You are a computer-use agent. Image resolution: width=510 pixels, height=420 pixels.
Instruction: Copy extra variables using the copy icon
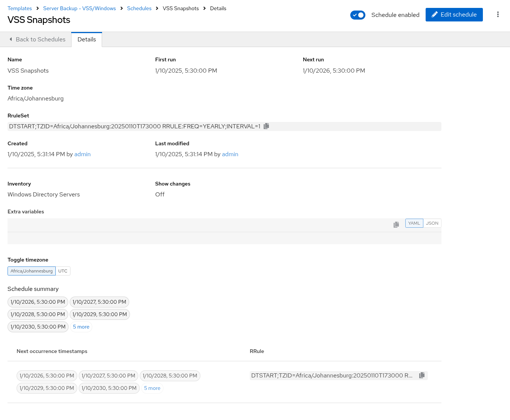[x=396, y=225]
